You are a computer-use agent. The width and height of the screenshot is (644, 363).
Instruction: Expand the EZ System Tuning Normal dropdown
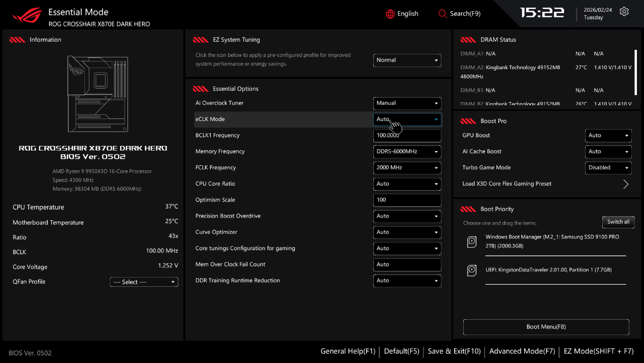407,60
